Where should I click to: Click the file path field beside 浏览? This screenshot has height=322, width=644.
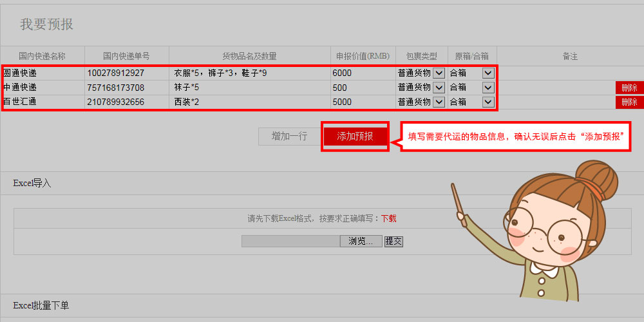click(x=291, y=241)
